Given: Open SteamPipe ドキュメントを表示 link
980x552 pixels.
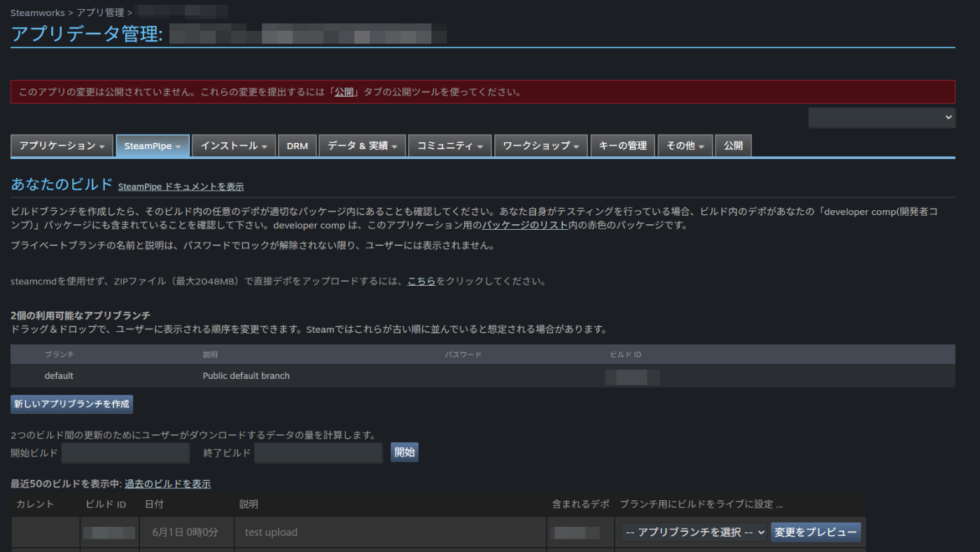Looking at the screenshot, I should (181, 187).
